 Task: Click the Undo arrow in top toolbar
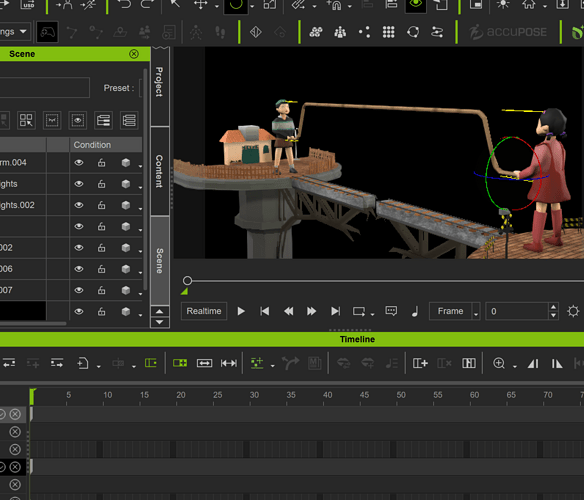coord(124,4)
